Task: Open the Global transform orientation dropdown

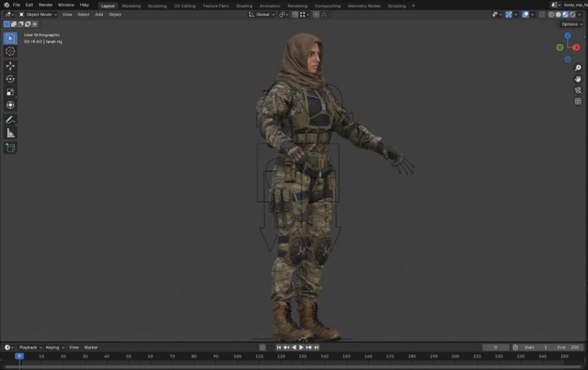Action: click(x=262, y=14)
